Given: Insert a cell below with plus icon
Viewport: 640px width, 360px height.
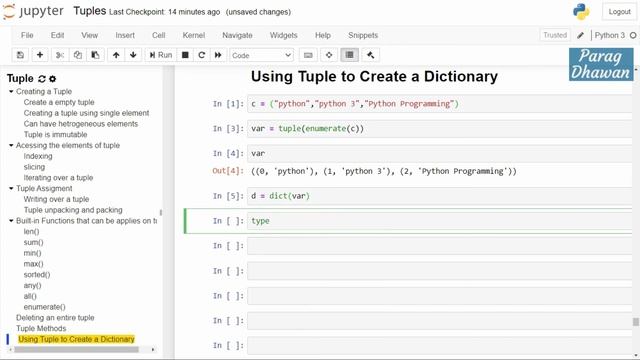Looking at the screenshot, I should tap(40, 55).
